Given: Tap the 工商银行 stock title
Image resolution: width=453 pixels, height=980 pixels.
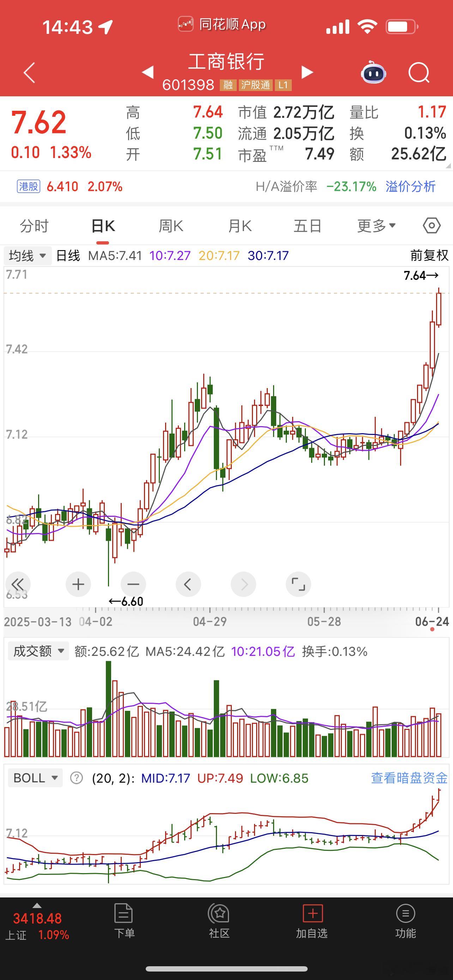Looking at the screenshot, I should pos(226,62).
